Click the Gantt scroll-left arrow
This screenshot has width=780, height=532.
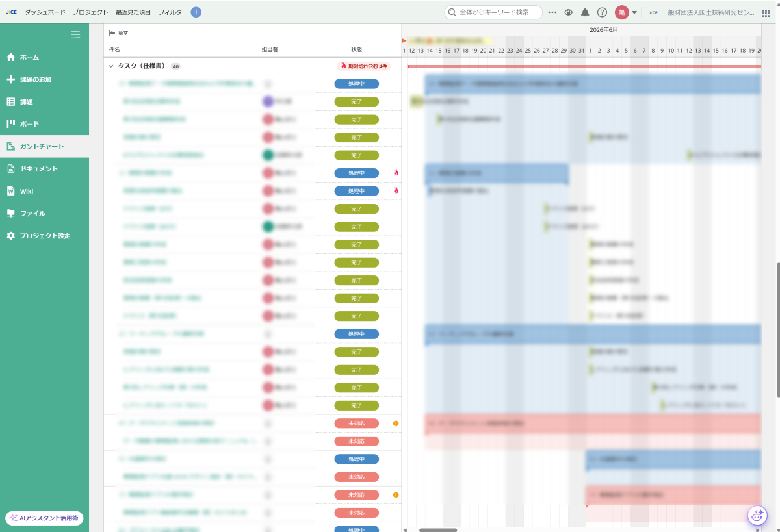point(405,529)
